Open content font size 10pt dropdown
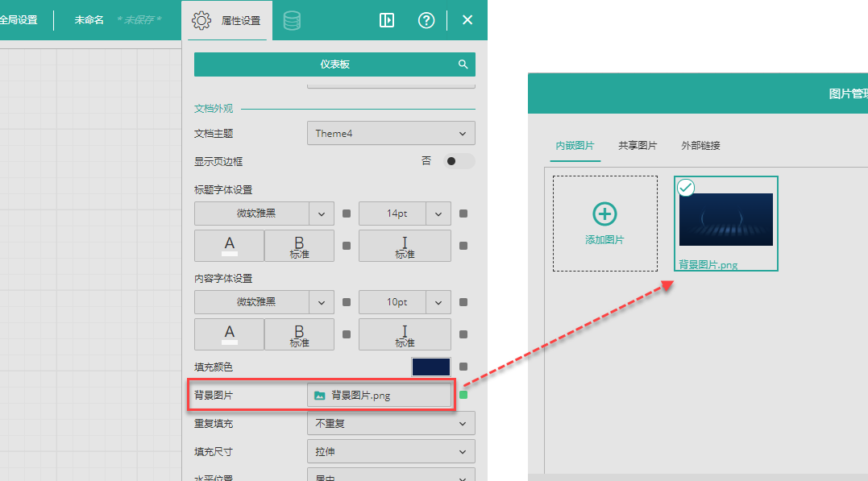 click(x=405, y=302)
